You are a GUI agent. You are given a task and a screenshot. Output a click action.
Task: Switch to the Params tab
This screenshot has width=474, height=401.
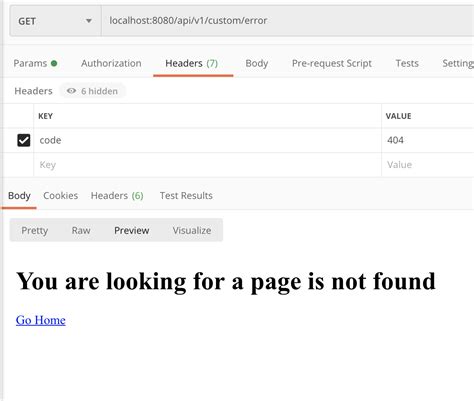pos(35,63)
